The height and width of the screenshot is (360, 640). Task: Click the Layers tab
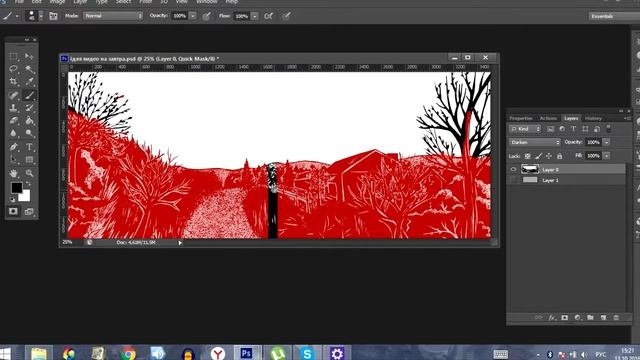point(571,118)
